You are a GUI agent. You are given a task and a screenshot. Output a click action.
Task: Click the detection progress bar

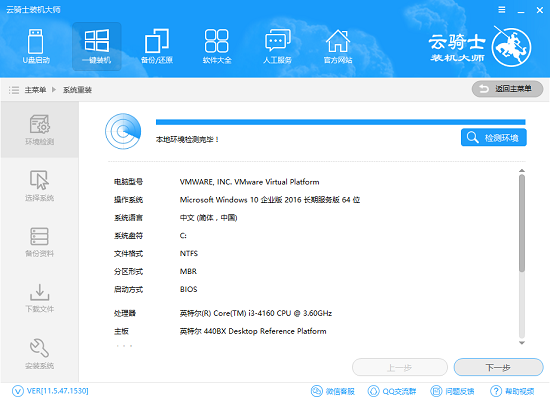pyautogui.click(x=340, y=122)
